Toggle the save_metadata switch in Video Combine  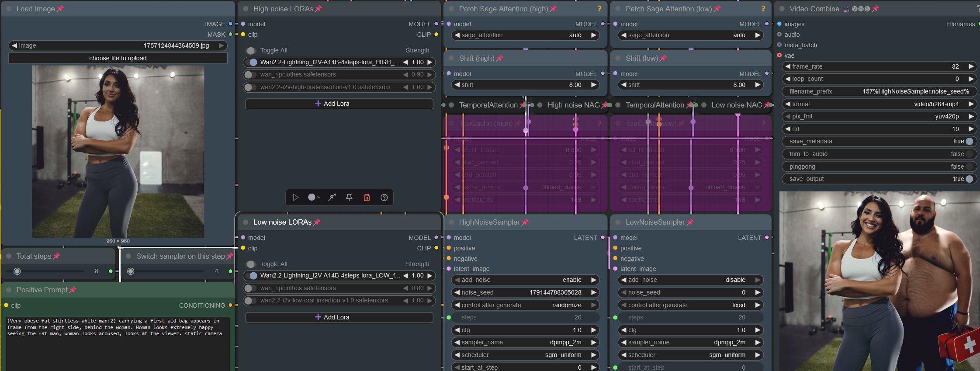pos(969,141)
